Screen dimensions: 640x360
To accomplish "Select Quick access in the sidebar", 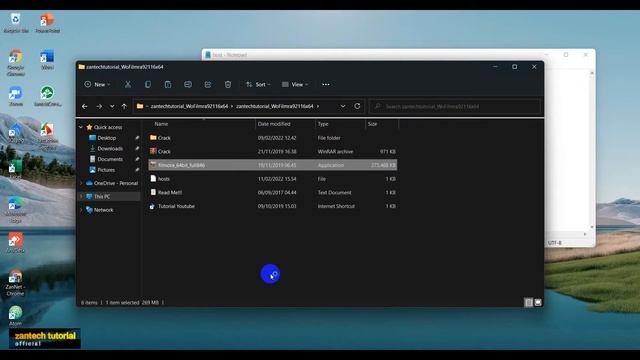I will 108,127.
